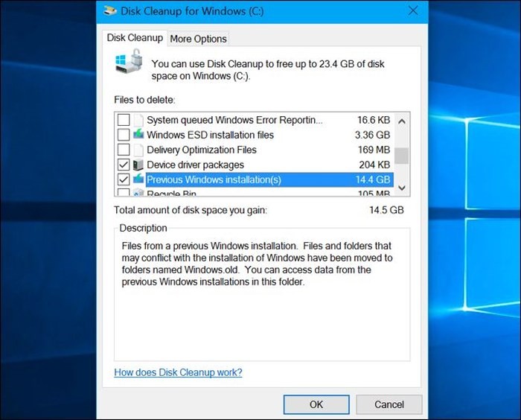This screenshot has width=521, height=420.
Task: Switch to the More Options tab
Action: click(x=198, y=39)
